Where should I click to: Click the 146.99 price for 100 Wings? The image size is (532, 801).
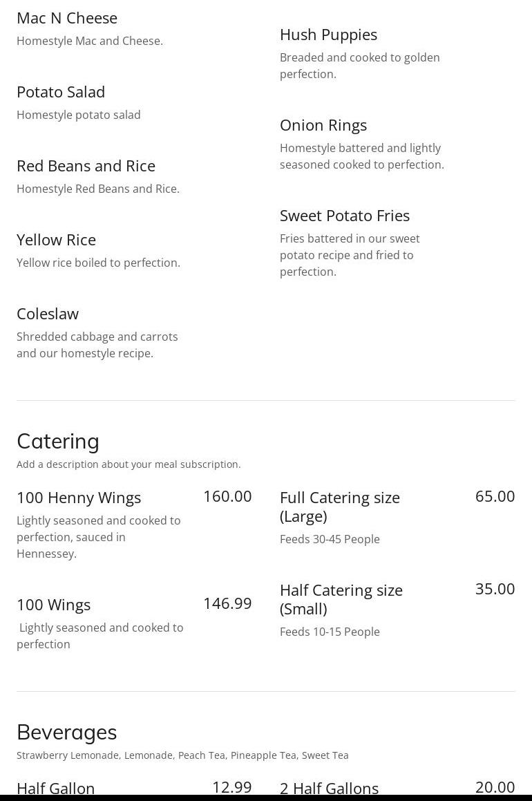point(227,603)
